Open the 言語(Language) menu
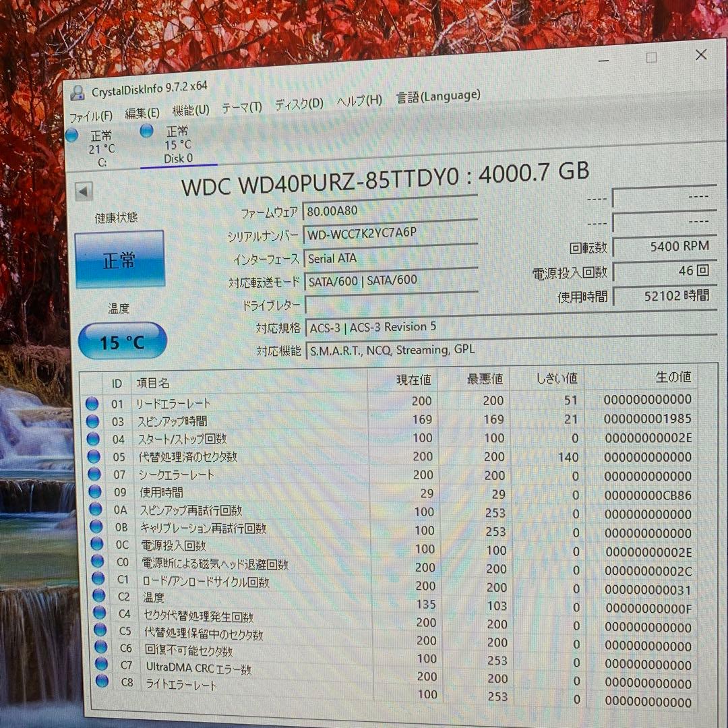Viewport: 728px width, 728px height. 438,96
